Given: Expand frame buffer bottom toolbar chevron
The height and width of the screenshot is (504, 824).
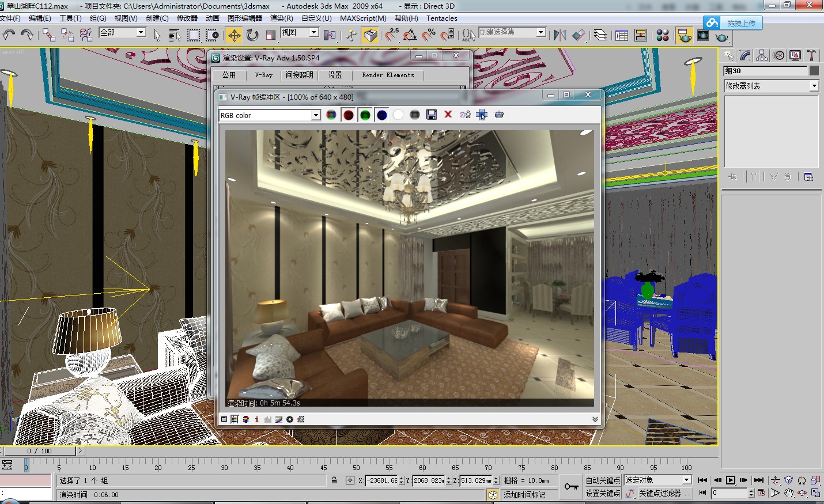Looking at the screenshot, I should coord(595,419).
